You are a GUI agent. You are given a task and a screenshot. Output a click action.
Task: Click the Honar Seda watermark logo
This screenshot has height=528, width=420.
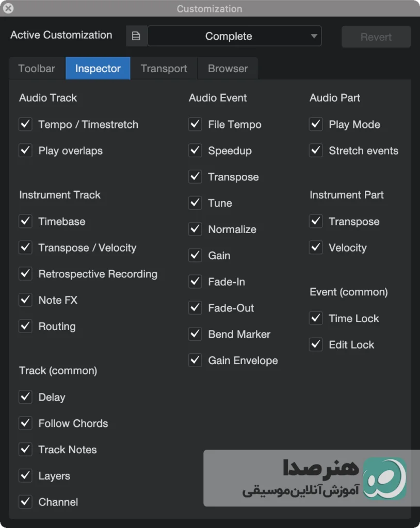click(384, 478)
